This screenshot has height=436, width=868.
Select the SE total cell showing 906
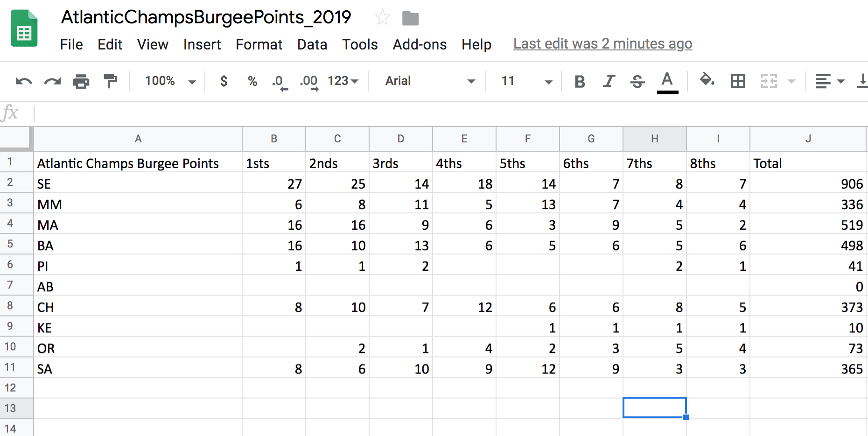pos(808,184)
